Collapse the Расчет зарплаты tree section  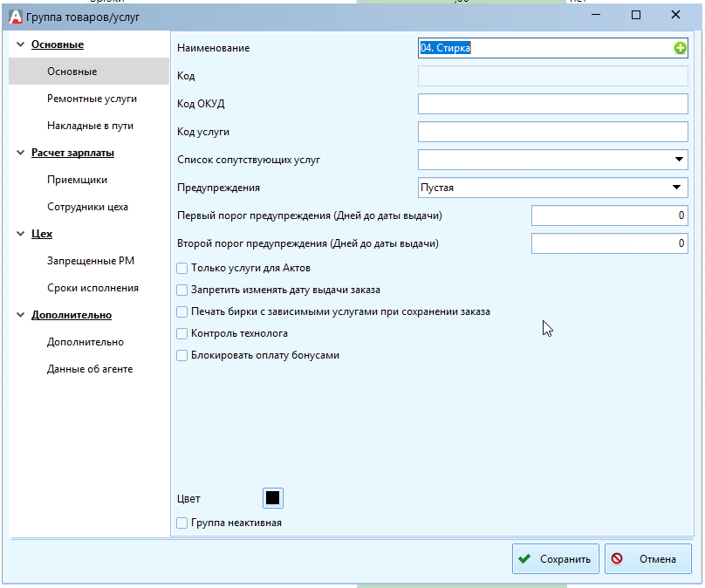(x=21, y=153)
